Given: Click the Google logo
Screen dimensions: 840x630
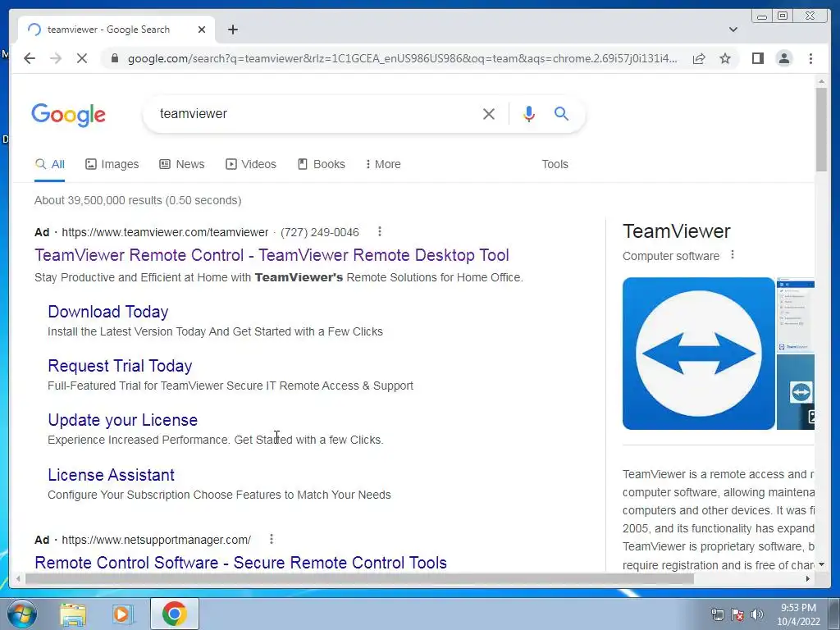Looking at the screenshot, I should click(69, 115).
